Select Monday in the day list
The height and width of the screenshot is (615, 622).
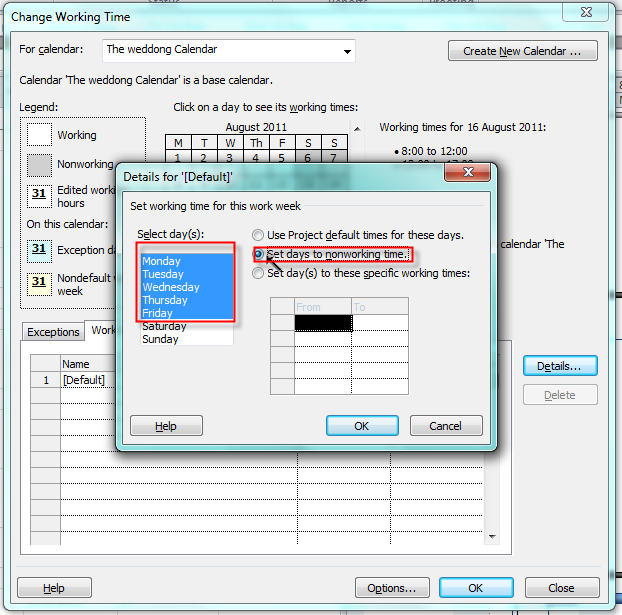[162, 261]
